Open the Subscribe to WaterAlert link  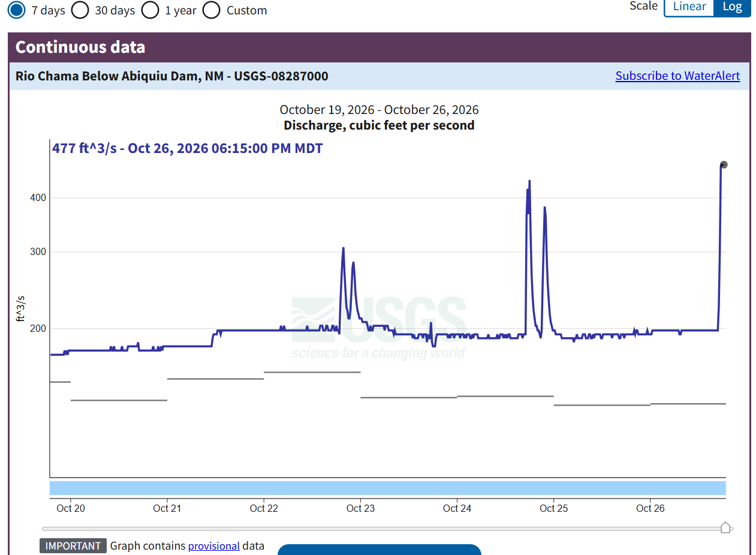pyautogui.click(x=677, y=76)
